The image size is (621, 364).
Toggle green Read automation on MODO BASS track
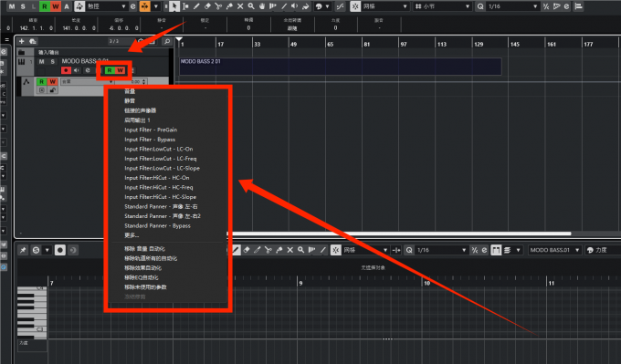(110, 70)
